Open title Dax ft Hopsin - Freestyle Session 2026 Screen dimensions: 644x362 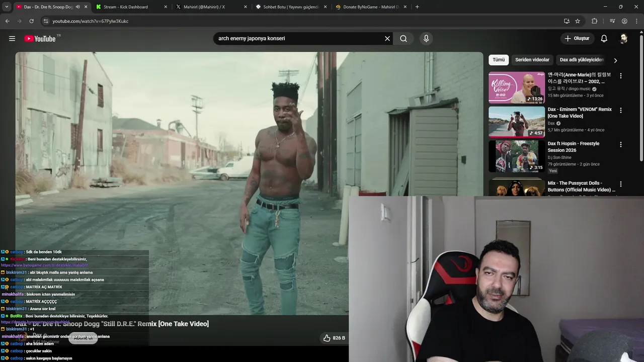pyautogui.click(x=574, y=147)
